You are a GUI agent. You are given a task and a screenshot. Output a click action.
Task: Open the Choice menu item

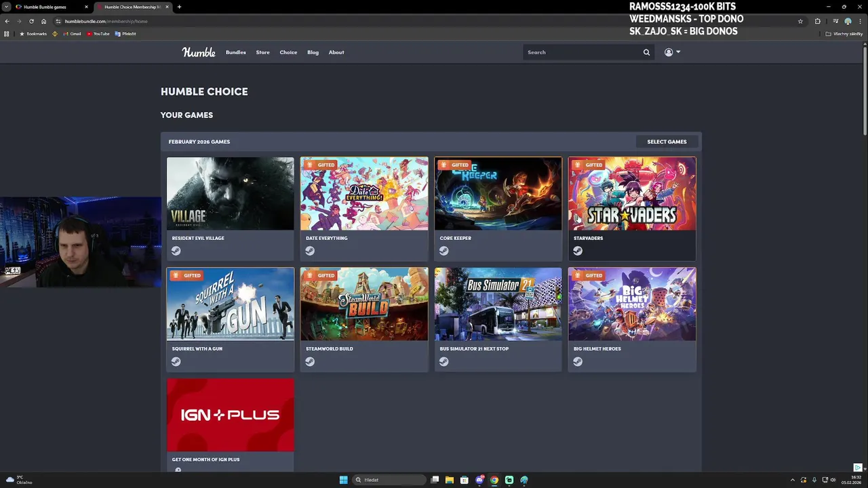288,52
